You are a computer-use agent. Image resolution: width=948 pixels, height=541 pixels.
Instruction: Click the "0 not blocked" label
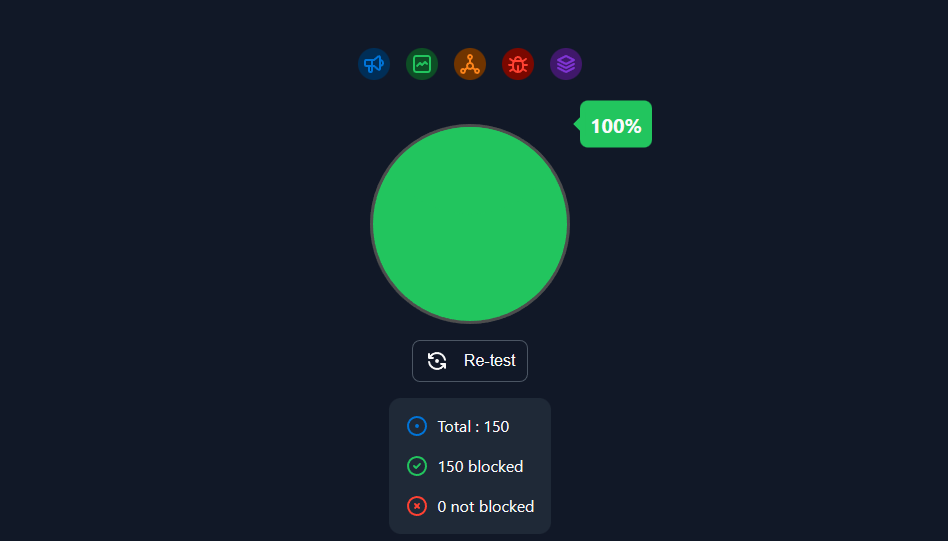pos(486,507)
